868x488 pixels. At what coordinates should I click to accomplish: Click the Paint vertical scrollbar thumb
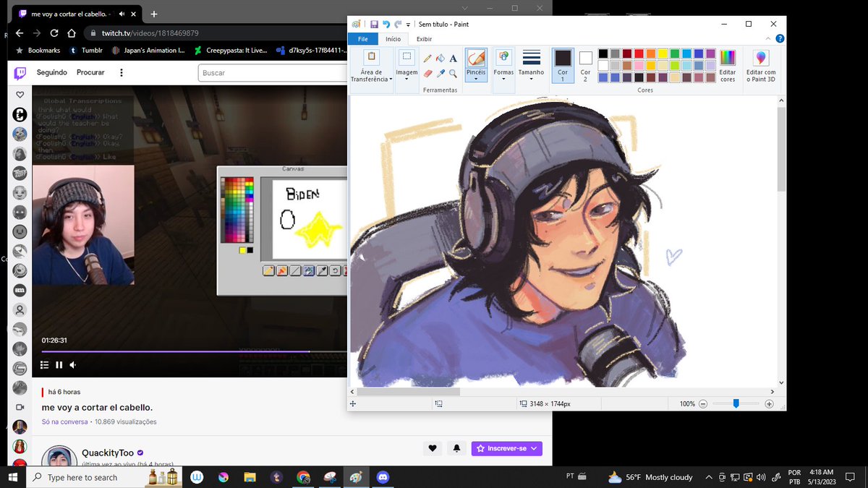coord(781,148)
